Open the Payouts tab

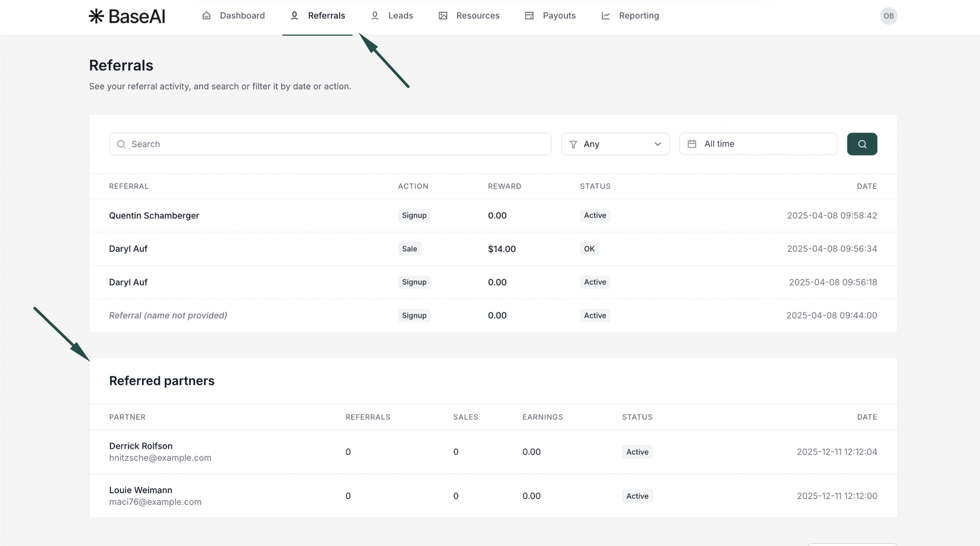click(559, 16)
